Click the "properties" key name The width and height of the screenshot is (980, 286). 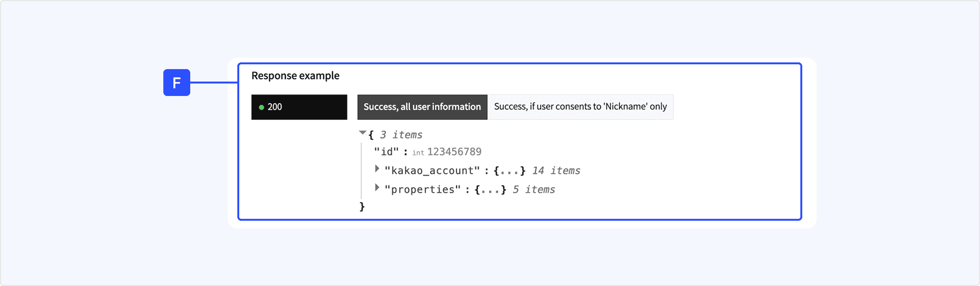pyautogui.click(x=422, y=190)
